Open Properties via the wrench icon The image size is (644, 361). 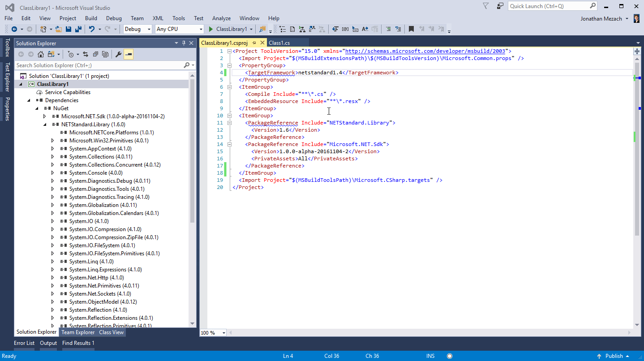click(x=119, y=54)
